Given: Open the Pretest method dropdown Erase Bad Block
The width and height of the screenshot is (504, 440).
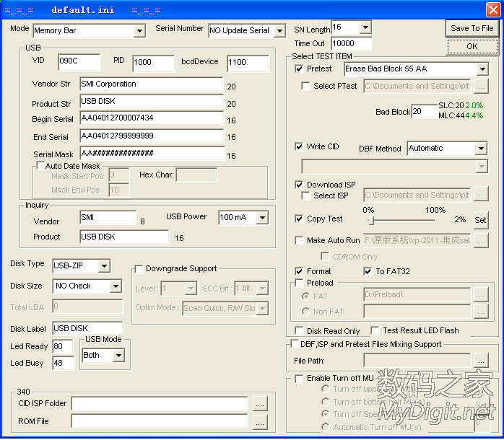Looking at the screenshot, I should 482,69.
